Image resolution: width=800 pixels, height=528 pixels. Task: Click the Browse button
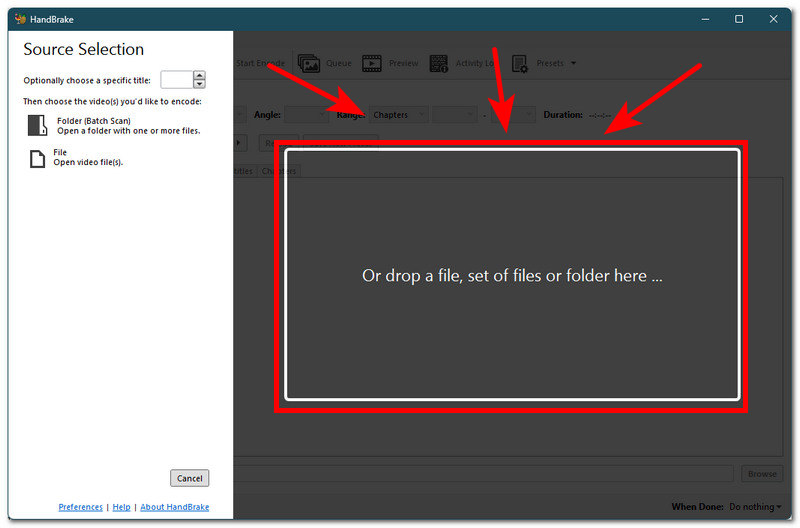point(762,474)
